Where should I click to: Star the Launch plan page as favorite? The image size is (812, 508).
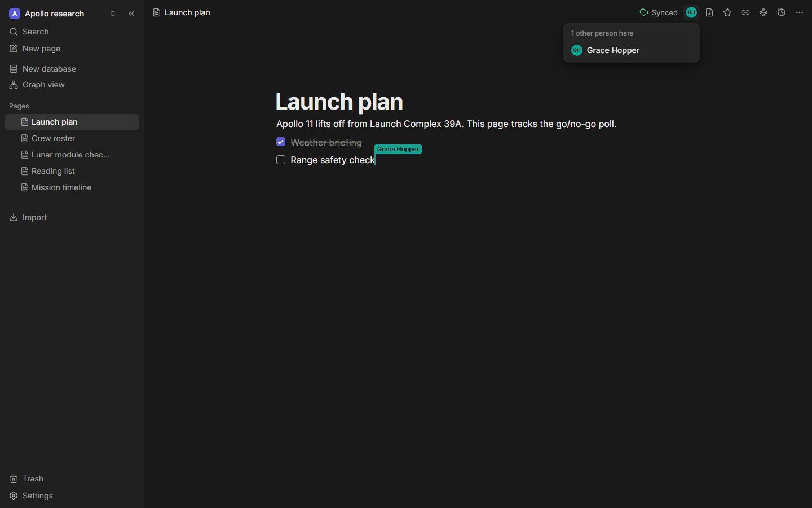pyautogui.click(x=727, y=12)
